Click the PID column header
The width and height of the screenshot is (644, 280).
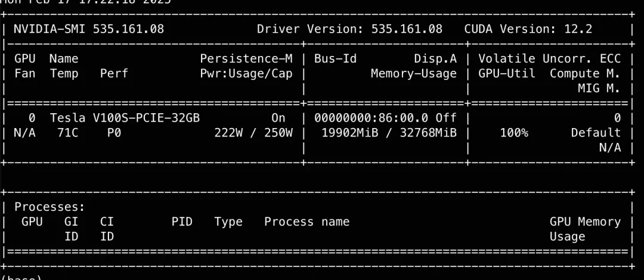182,222
